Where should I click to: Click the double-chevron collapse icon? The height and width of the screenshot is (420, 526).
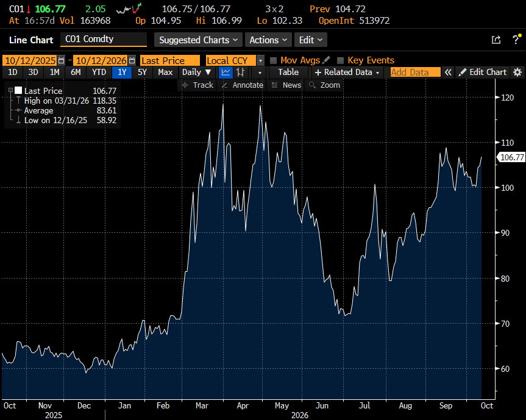coord(448,72)
